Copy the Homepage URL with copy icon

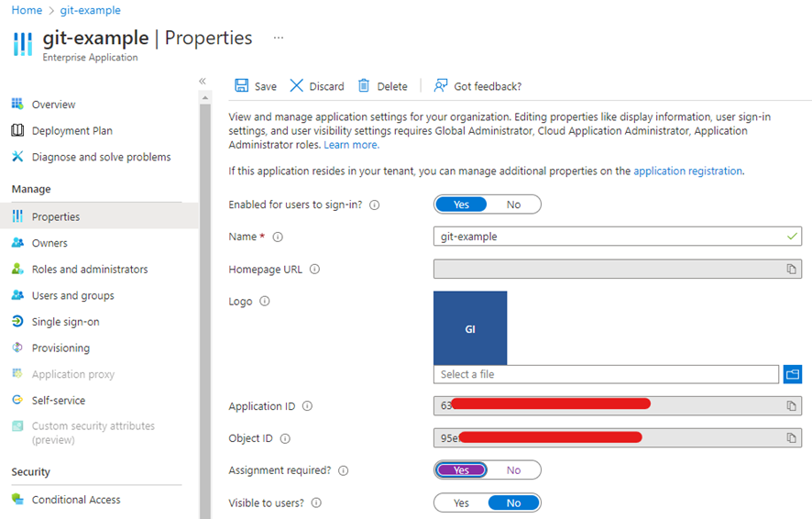point(791,269)
